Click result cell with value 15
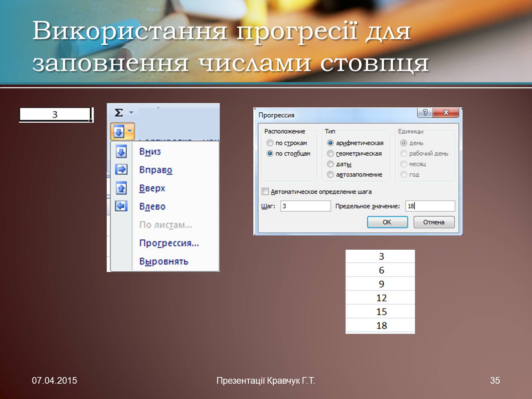 [x=380, y=312]
